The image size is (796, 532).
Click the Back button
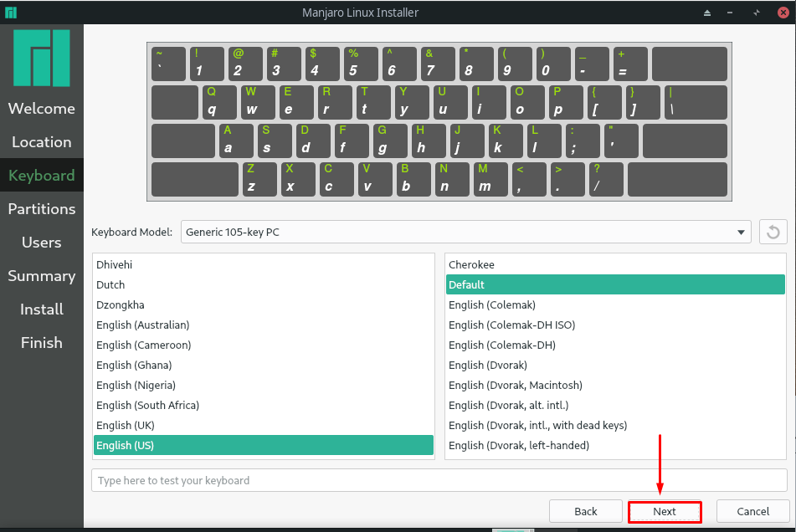[x=585, y=511]
